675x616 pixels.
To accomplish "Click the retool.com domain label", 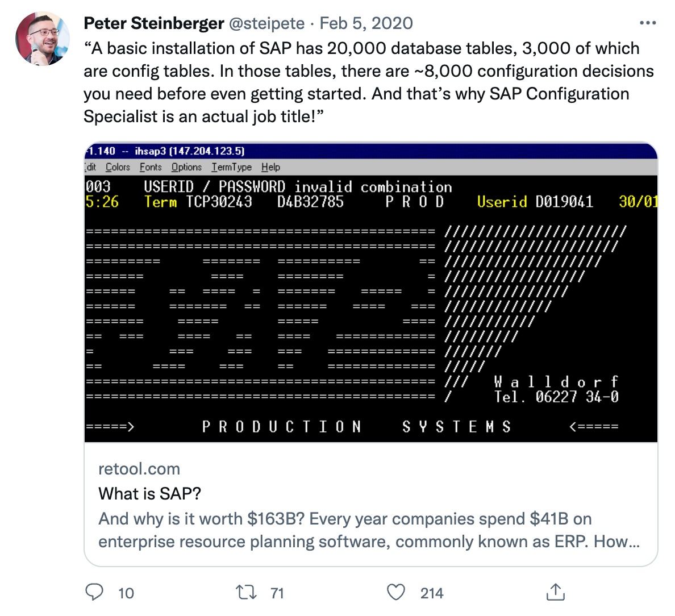I will (x=139, y=469).
